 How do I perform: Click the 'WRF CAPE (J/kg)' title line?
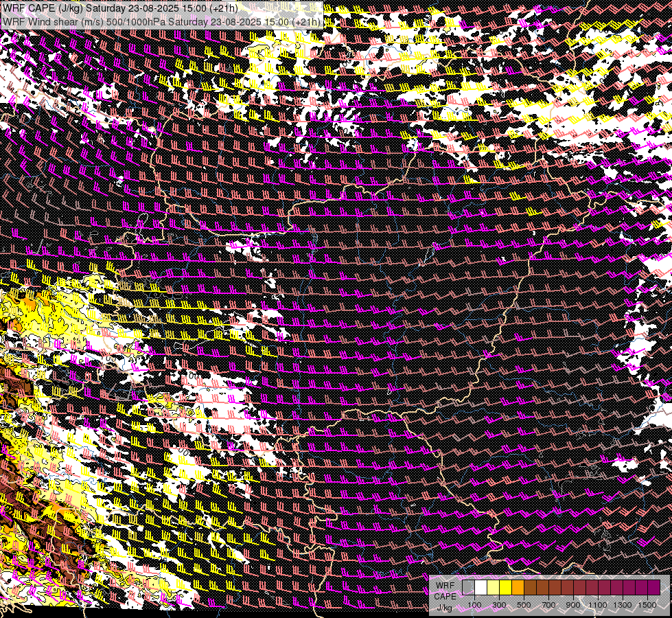120,8
